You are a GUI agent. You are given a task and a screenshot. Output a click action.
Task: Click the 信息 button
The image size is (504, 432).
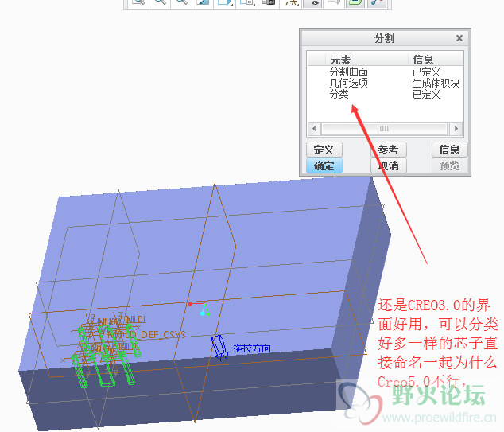449,150
